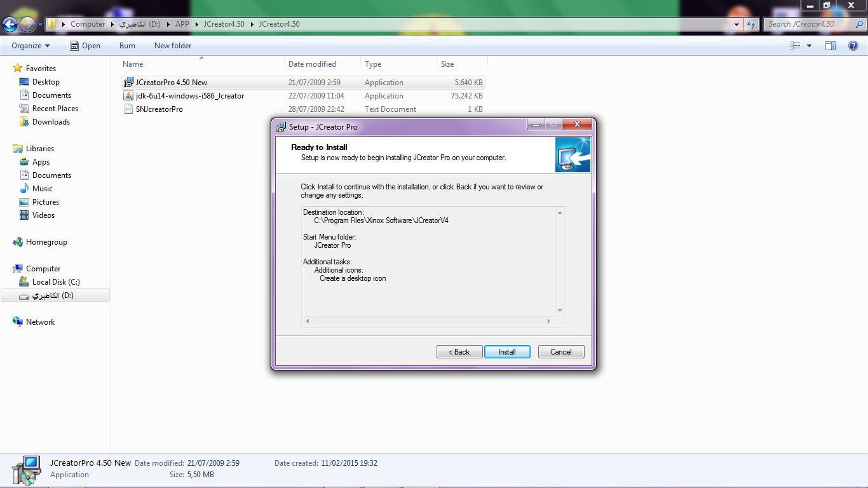Toggle the preview pane icon

(x=831, y=46)
